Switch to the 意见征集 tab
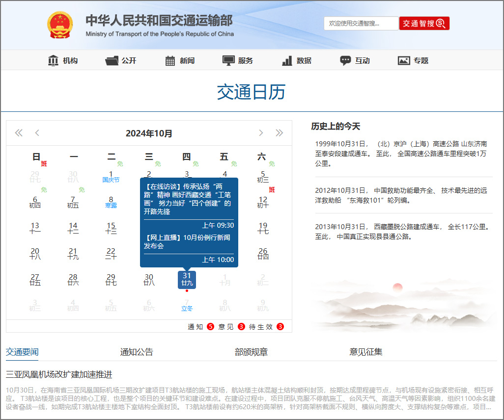The height and width of the screenshot is (420, 504). point(366,352)
